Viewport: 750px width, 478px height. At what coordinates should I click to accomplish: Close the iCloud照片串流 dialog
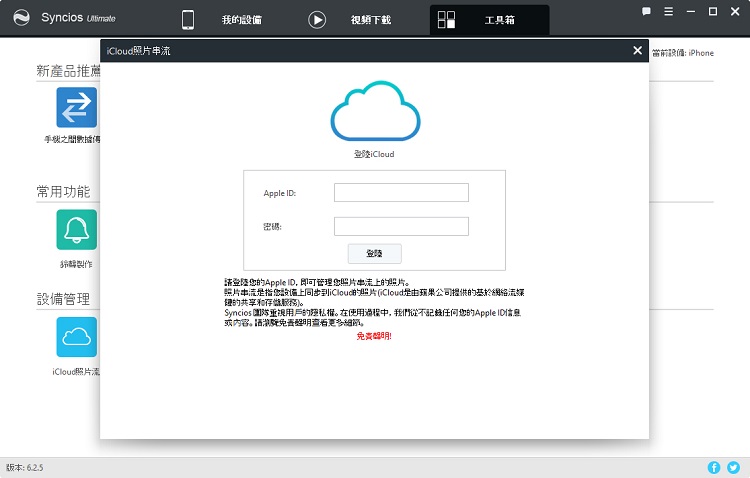point(638,50)
